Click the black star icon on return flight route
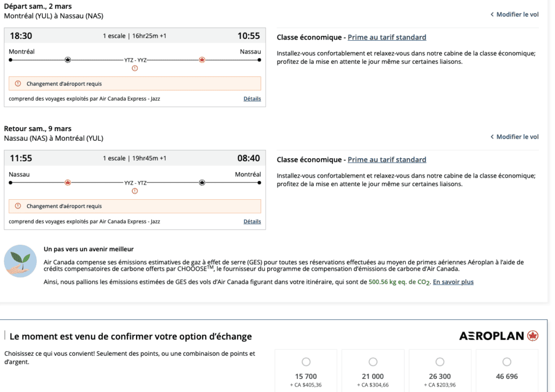555x392 pixels. (x=202, y=182)
